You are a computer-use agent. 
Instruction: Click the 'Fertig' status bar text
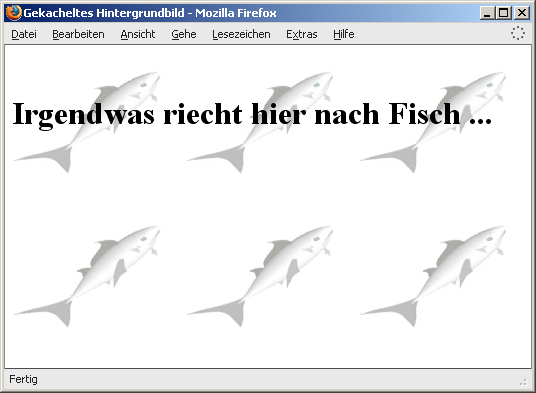point(23,379)
